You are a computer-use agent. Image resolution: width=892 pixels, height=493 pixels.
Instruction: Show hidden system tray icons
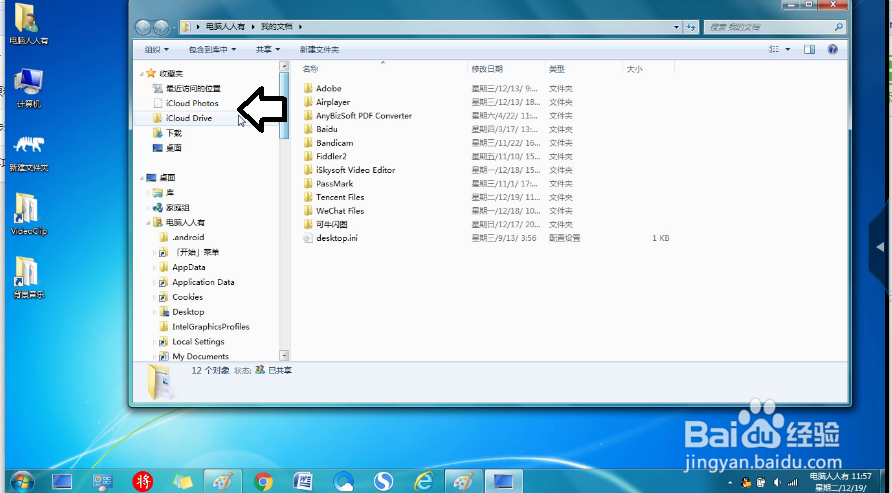(730, 482)
